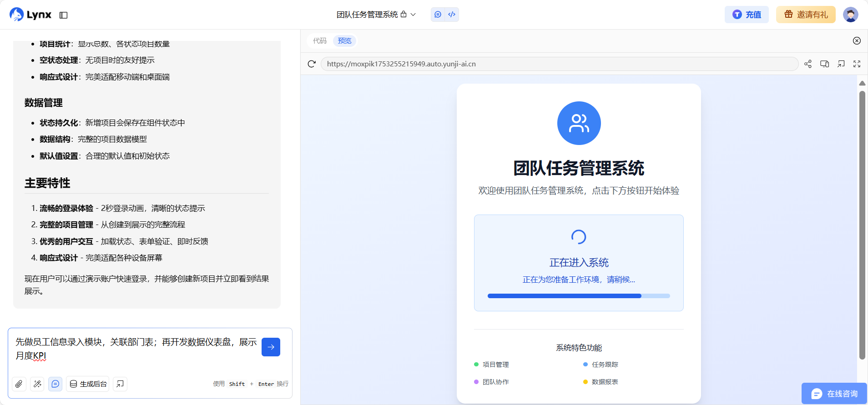Attach a file with paperclip icon
This screenshot has width=868, height=405.
[x=19, y=384]
